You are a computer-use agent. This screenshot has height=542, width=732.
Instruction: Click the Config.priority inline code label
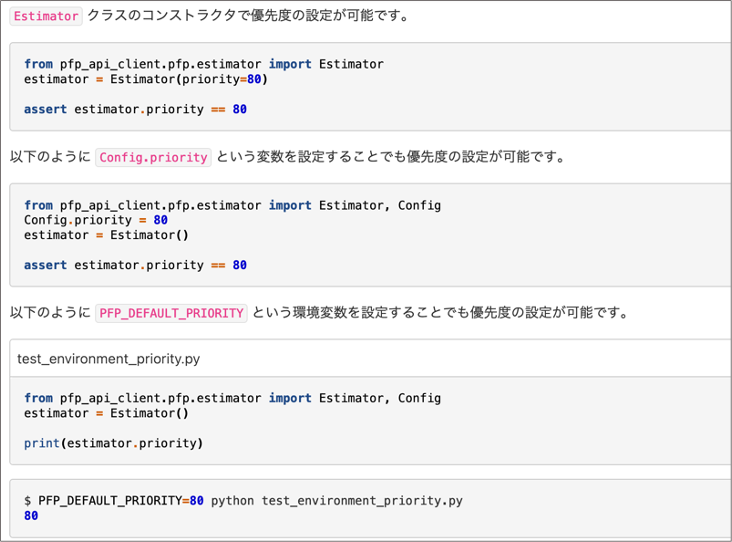(153, 157)
